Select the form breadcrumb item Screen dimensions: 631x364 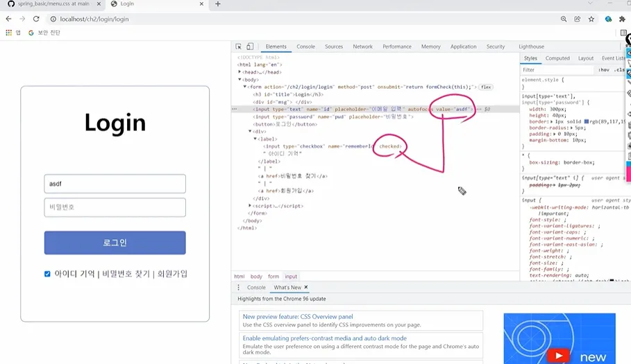click(x=274, y=277)
